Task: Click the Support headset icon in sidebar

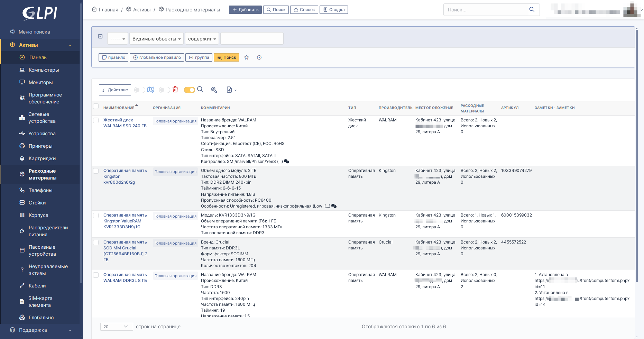Action: point(13,330)
